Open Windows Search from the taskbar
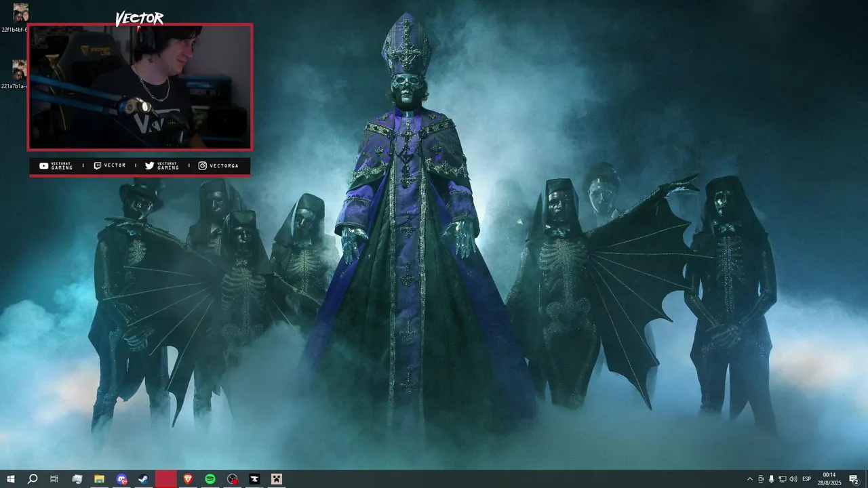 (x=32, y=479)
